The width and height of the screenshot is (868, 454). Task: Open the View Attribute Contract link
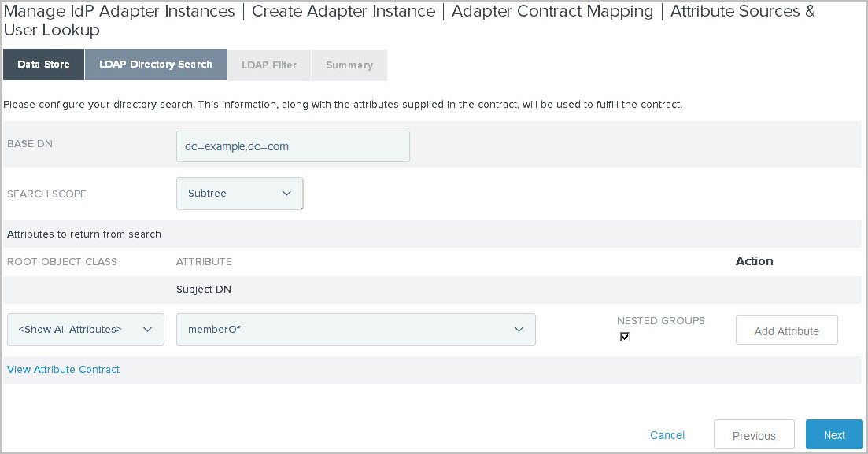(x=63, y=369)
